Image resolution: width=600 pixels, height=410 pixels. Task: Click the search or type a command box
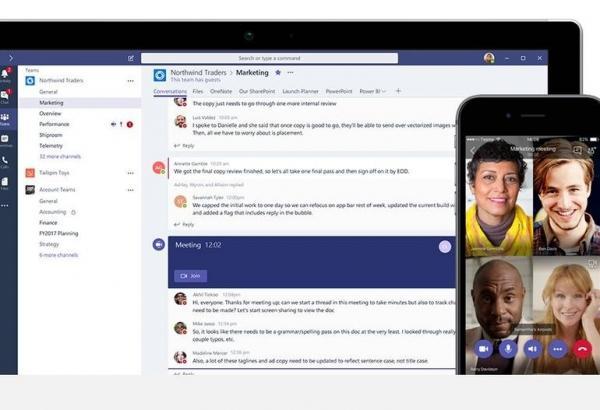pos(270,58)
